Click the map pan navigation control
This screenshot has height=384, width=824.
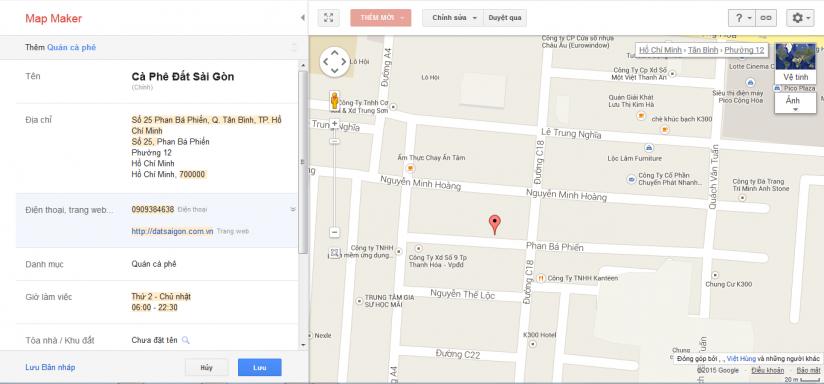click(x=335, y=61)
